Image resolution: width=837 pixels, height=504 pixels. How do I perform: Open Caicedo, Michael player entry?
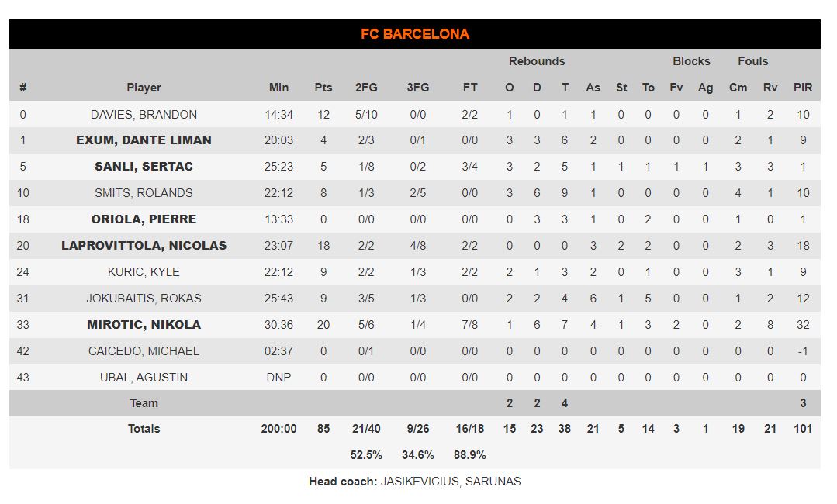tap(144, 351)
